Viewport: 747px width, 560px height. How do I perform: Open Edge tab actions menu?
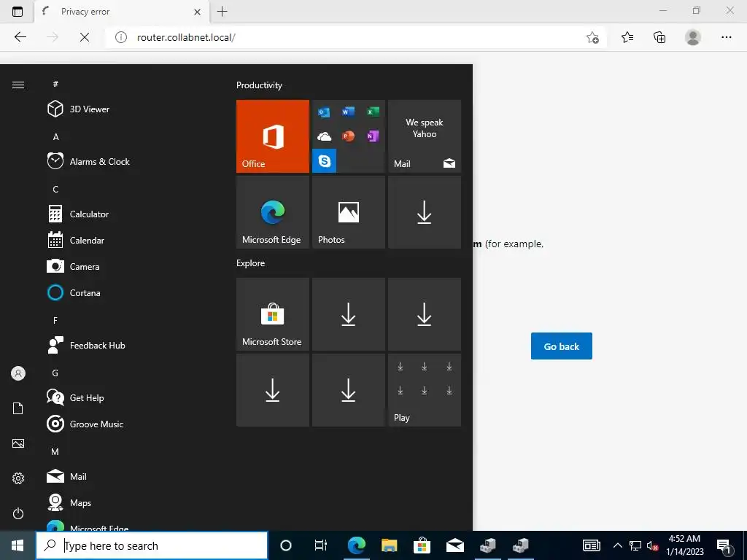18,12
